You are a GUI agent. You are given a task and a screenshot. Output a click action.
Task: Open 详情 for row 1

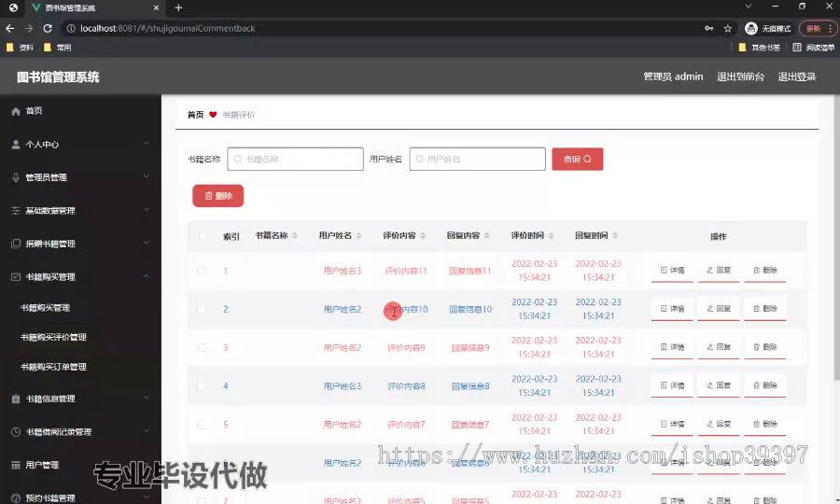pyautogui.click(x=672, y=271)
